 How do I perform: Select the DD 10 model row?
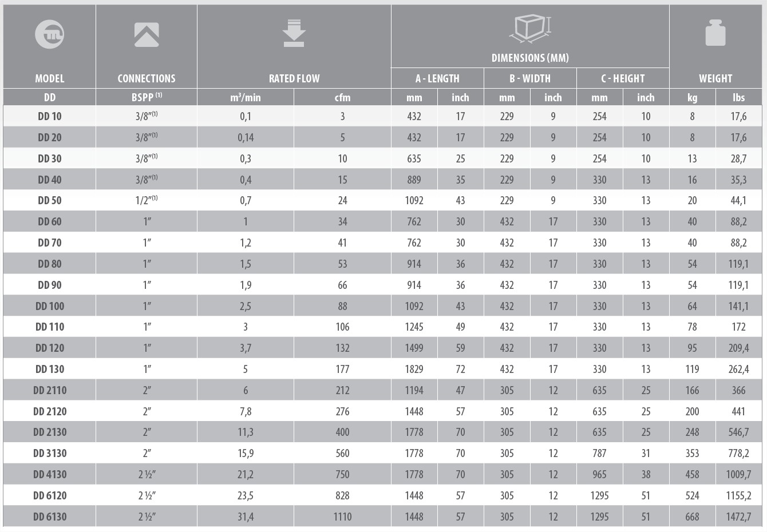(x=382, y=116)
